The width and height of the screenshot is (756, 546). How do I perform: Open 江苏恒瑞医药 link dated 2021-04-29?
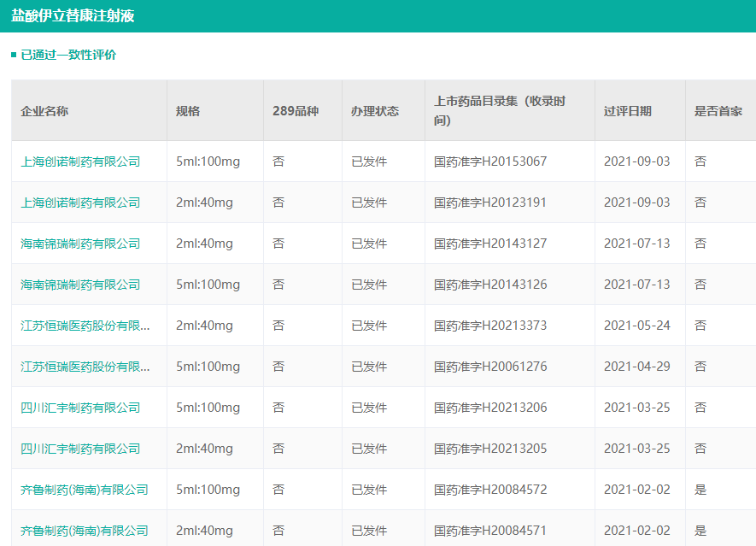click(x=85, y=367)
